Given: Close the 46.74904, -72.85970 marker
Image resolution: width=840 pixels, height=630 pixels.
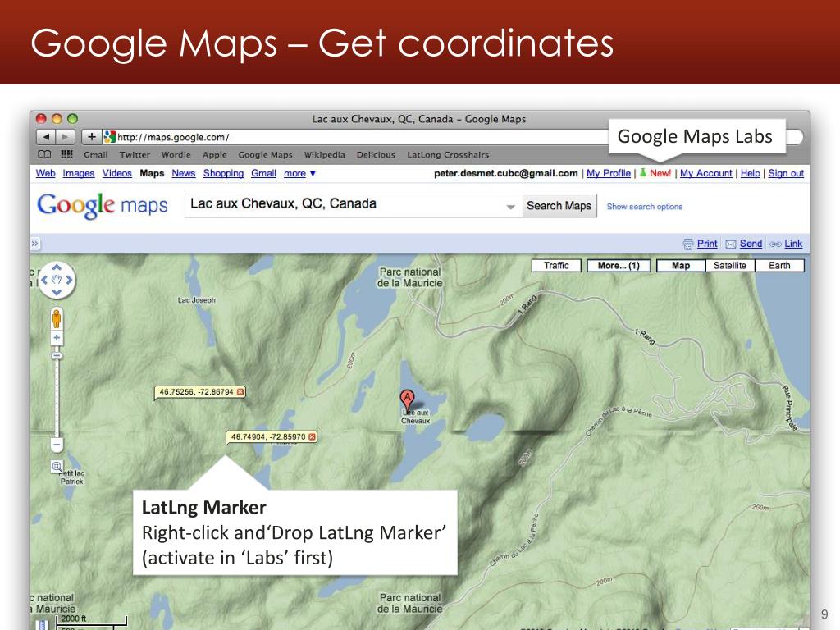Looking at the screenshot, I should click(313, 436).
